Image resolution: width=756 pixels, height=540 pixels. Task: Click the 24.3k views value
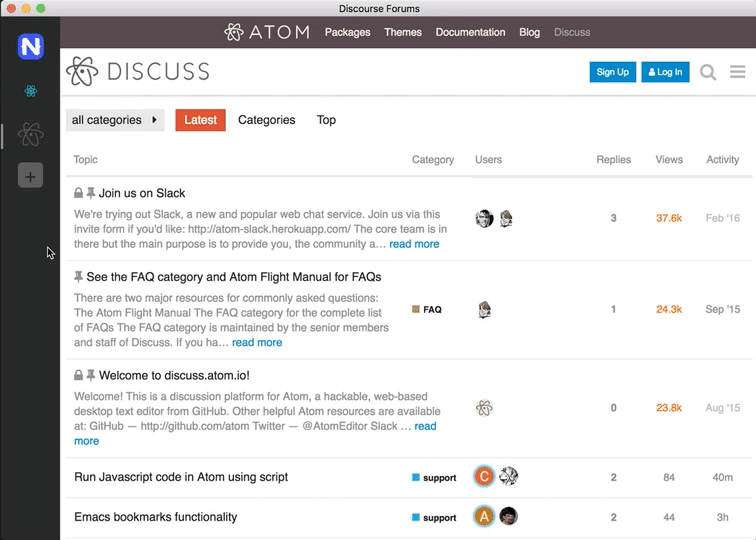click(x=669, y=310)
